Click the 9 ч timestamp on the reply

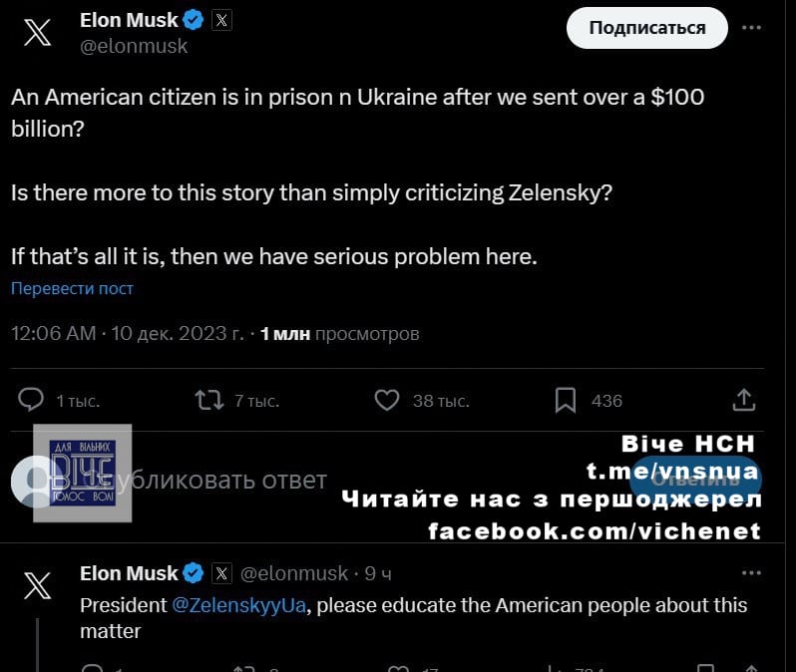tap(378, 573)
